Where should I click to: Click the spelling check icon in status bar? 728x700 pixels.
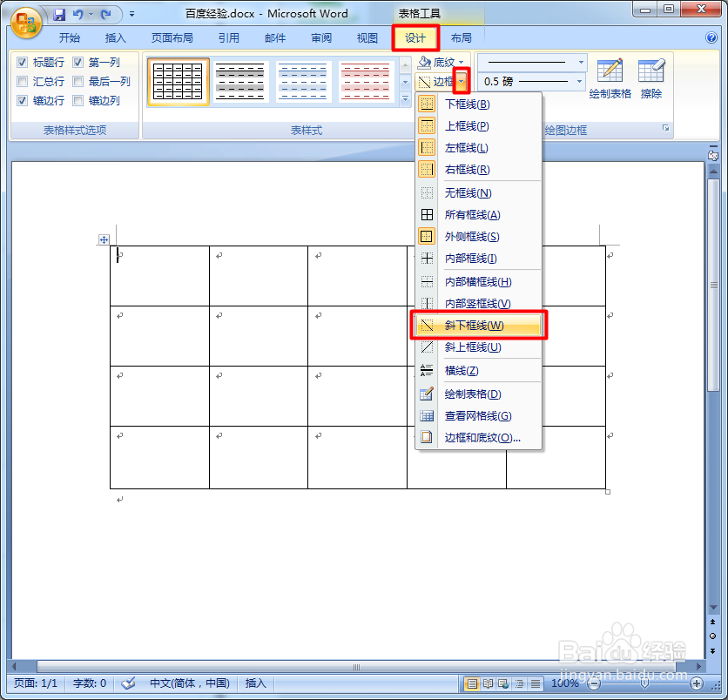pyautogui.click(x=127, y=683)
